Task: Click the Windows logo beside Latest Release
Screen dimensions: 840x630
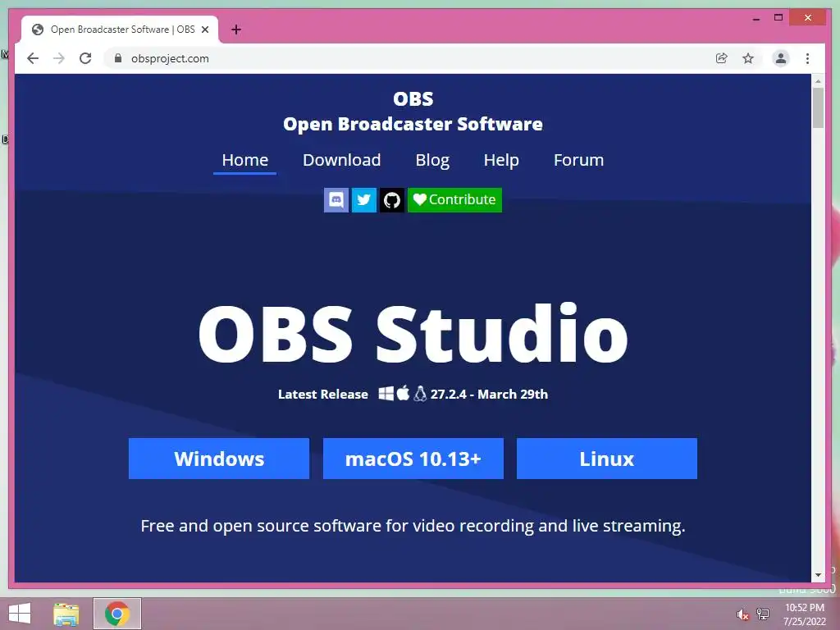Action: [386, 394]
